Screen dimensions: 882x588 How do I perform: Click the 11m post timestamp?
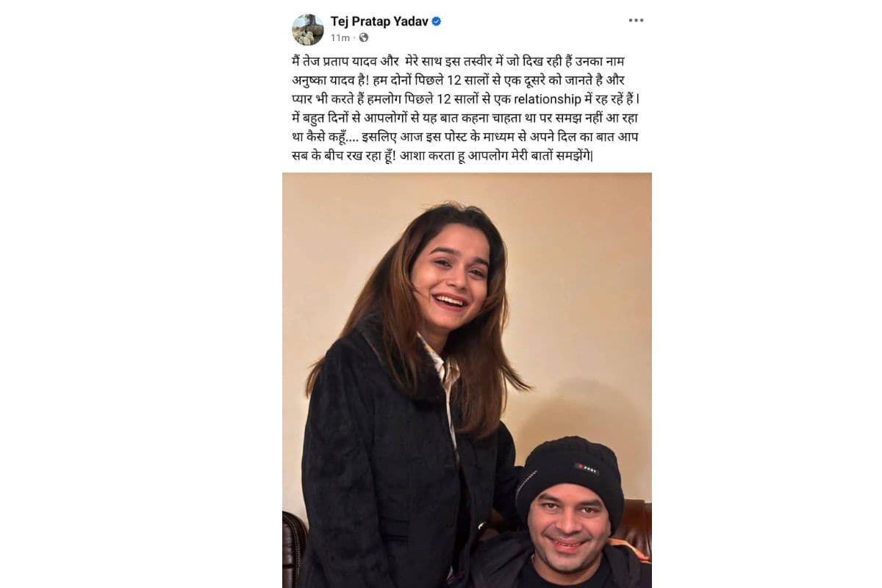(340, 37)
